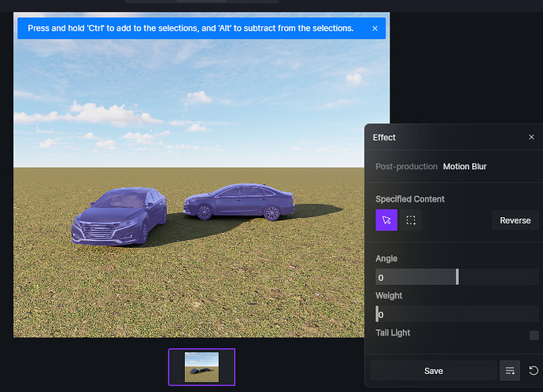
Task: Click the Reverse selection button
Action: click(515, 220)
